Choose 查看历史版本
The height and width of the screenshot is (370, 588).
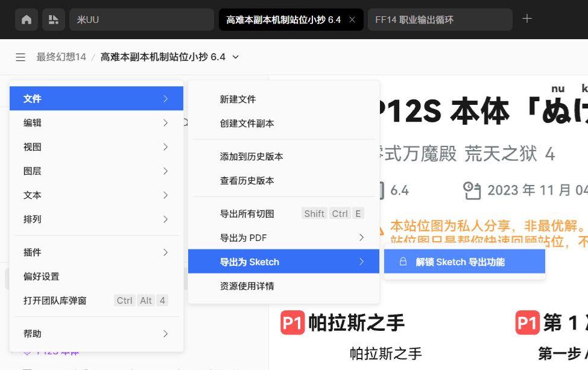coord(283,180)
